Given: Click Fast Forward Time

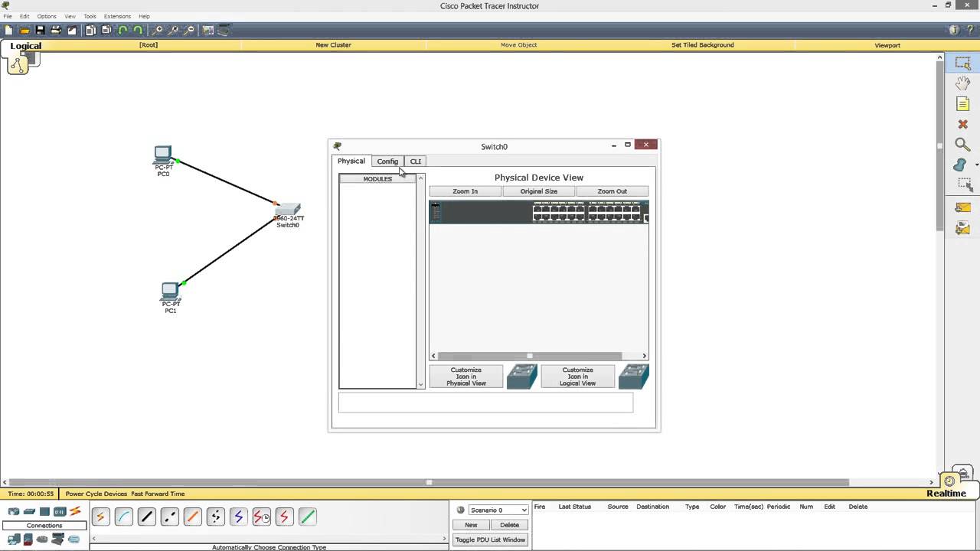Looking at the screenshot, I should (x=158, y=494).
